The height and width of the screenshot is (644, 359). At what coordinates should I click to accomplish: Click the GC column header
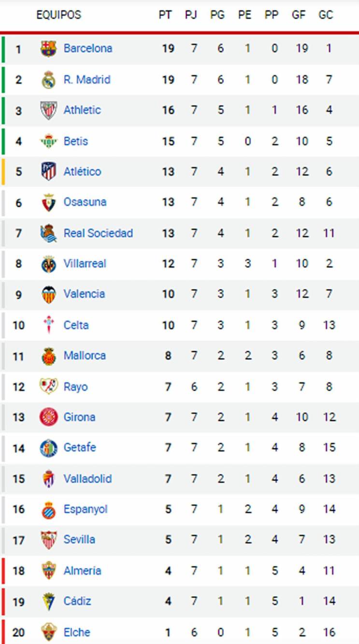(x=326, y=14)
